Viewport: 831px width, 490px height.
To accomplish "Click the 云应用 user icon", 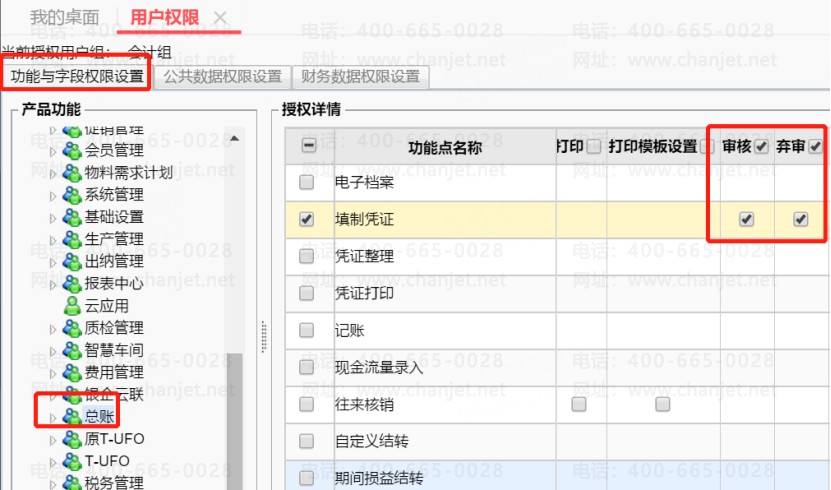I will click(x=72, y=305).
